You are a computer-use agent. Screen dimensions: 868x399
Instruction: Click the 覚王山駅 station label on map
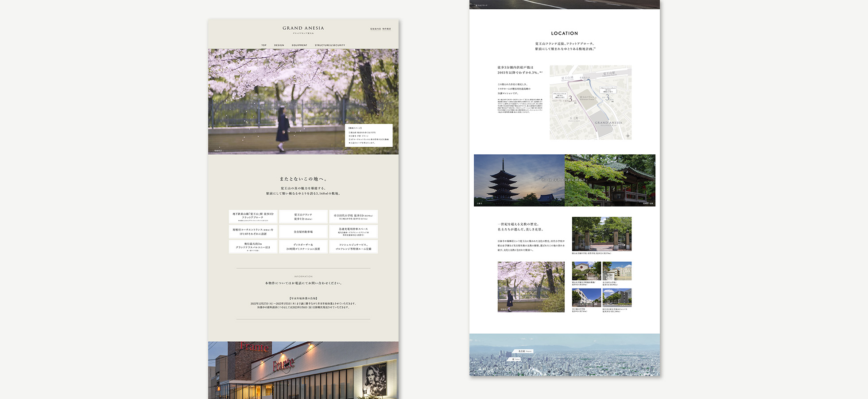click(609, 74)
